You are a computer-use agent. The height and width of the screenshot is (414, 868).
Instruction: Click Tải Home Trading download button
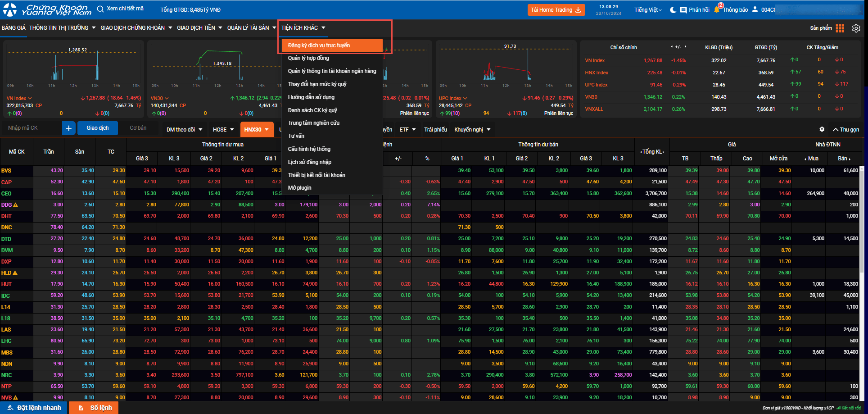click(556, 10)
